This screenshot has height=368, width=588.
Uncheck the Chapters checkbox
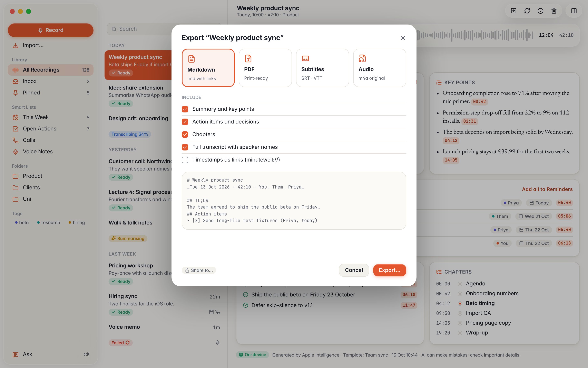click(x=185, y=134)
